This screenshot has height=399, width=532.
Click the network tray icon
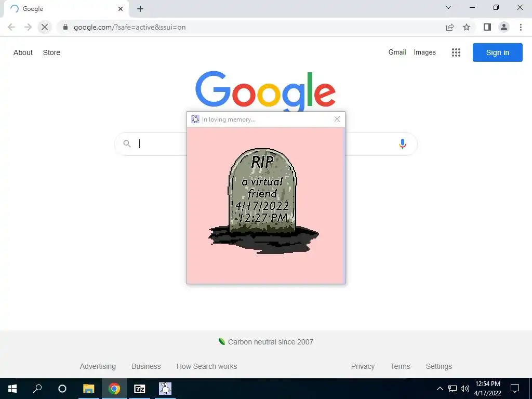453,389
